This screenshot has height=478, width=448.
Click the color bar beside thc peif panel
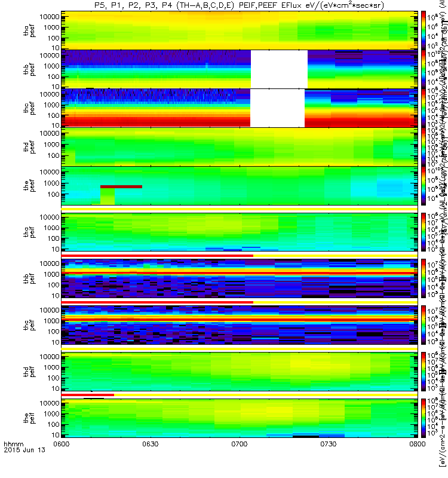[x=424, y=325]
